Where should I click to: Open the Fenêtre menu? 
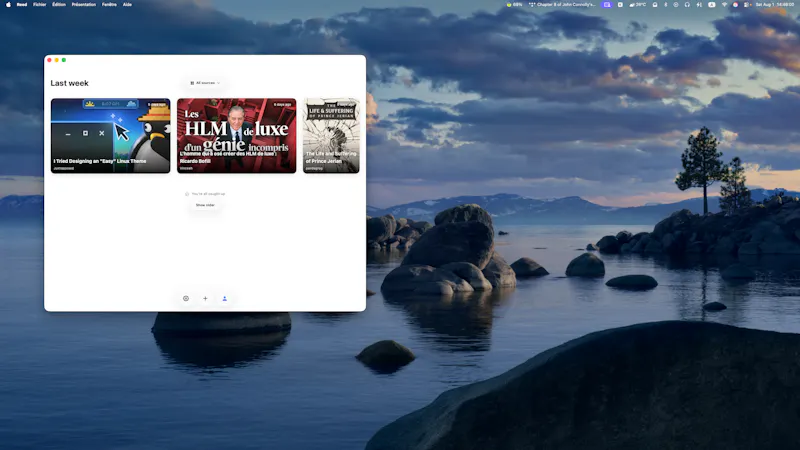coord(109,5)
